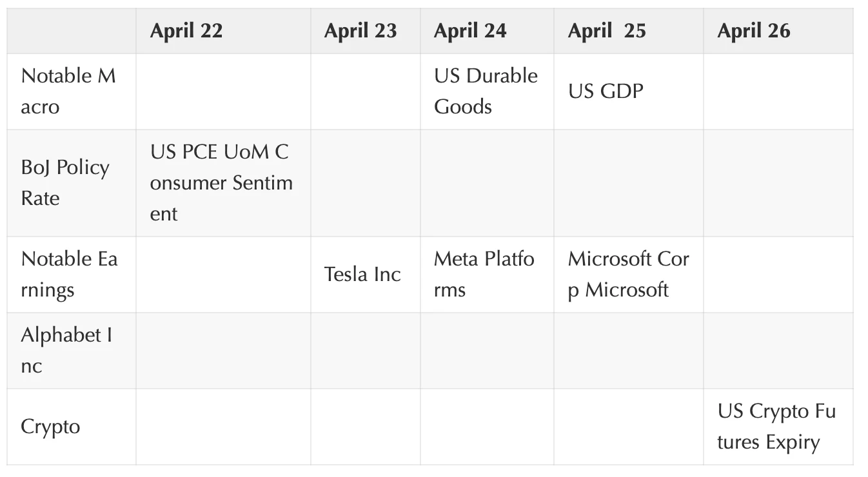Click the Alphabet Inc row label

point(66,350)
